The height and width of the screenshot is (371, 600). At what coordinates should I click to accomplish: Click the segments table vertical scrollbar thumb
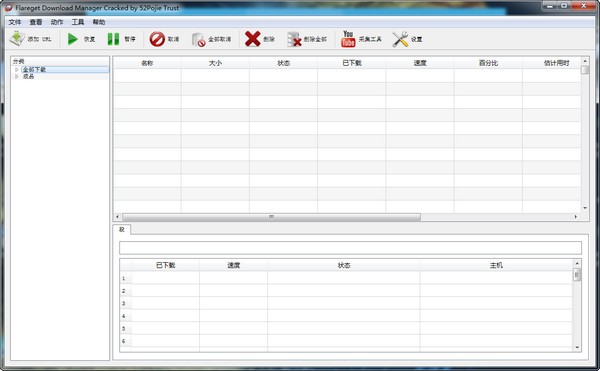(577, 274)
